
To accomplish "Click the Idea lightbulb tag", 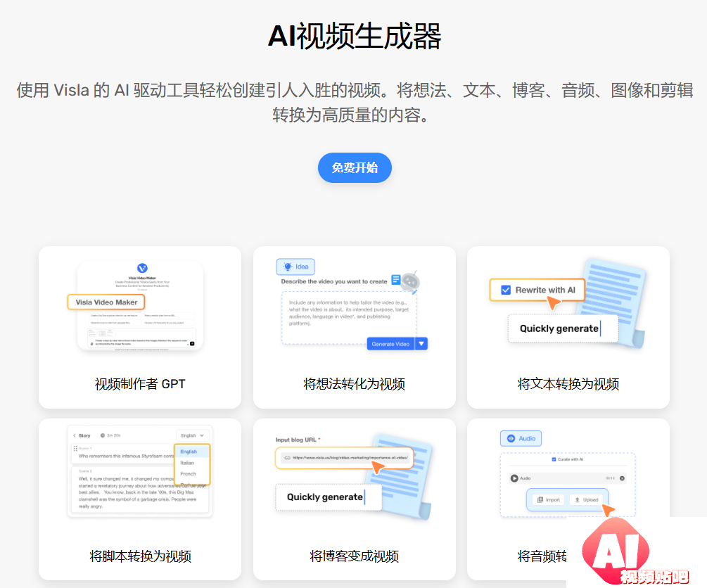I will click(x=295, y=267).
